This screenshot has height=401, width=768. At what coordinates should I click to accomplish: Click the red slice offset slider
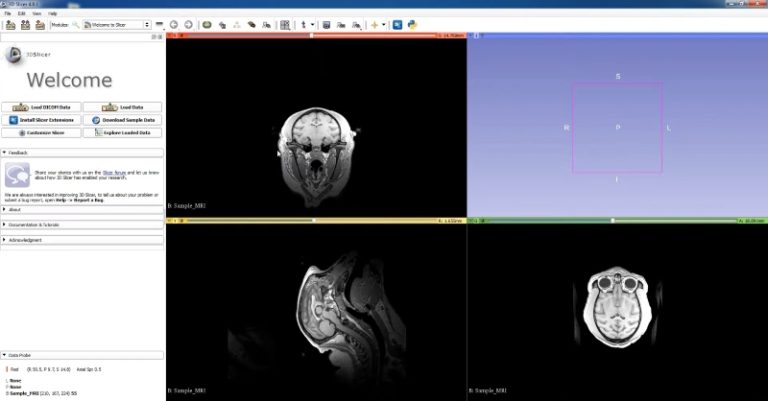point(310,36)
